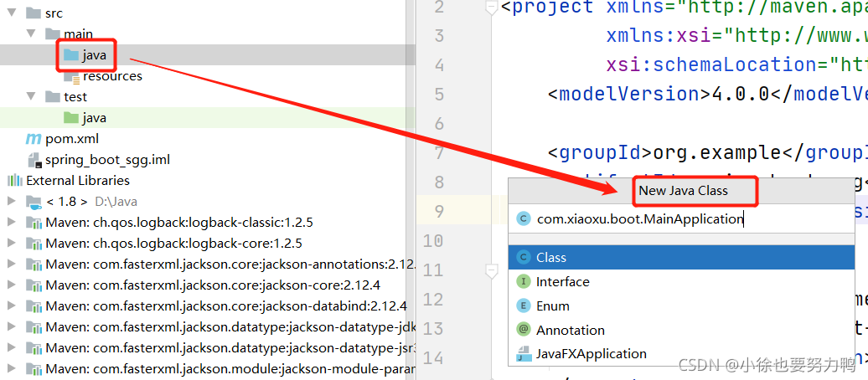Viewport: 868px width, 380px height.
Task: Collapse the main folder arrow
Action: point(31,33)
